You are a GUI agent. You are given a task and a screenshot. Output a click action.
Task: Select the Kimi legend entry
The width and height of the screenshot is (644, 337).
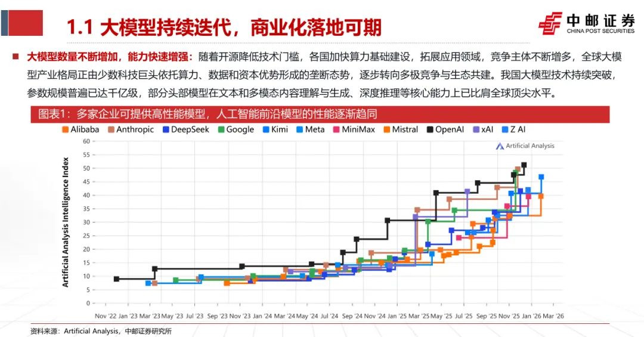point(275,129)
